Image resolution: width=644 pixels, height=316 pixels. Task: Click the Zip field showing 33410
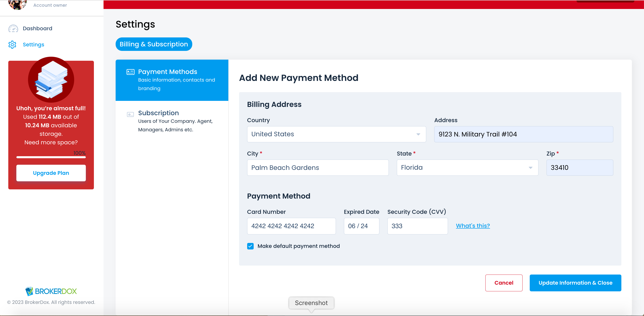tap(579, 168)
